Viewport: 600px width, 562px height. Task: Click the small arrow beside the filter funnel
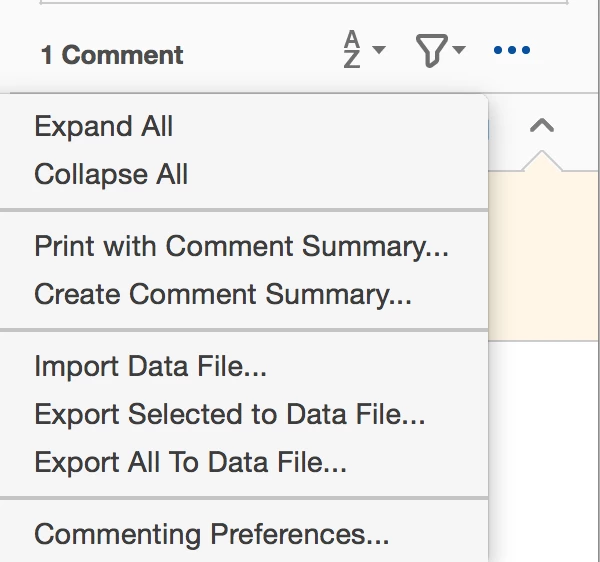(x=458, y=50)
